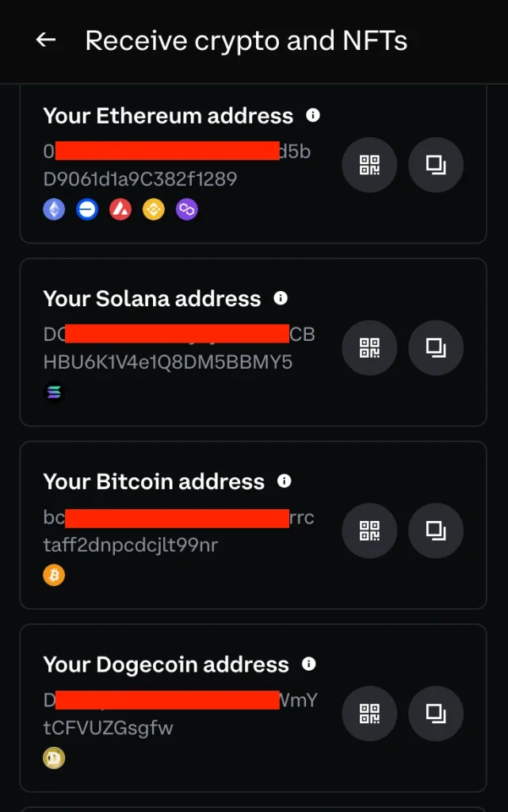Select the Base network badge
Screen dimensions: 508x812
[x=87, y=209]
